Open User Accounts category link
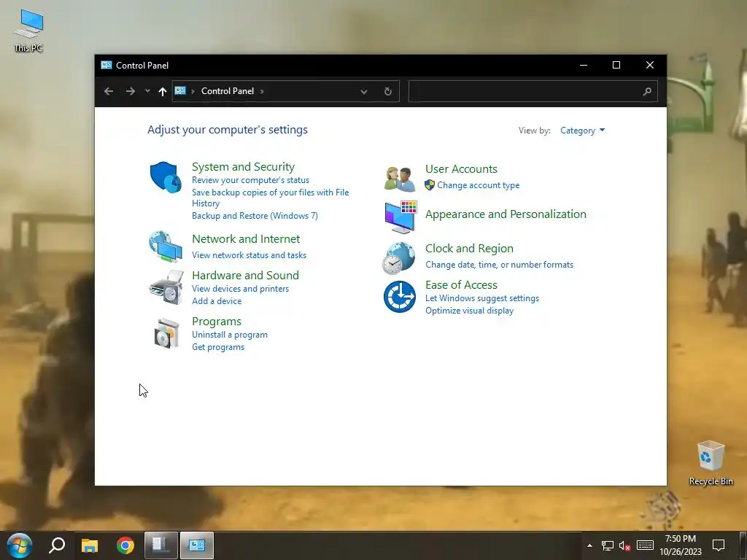 461,169
